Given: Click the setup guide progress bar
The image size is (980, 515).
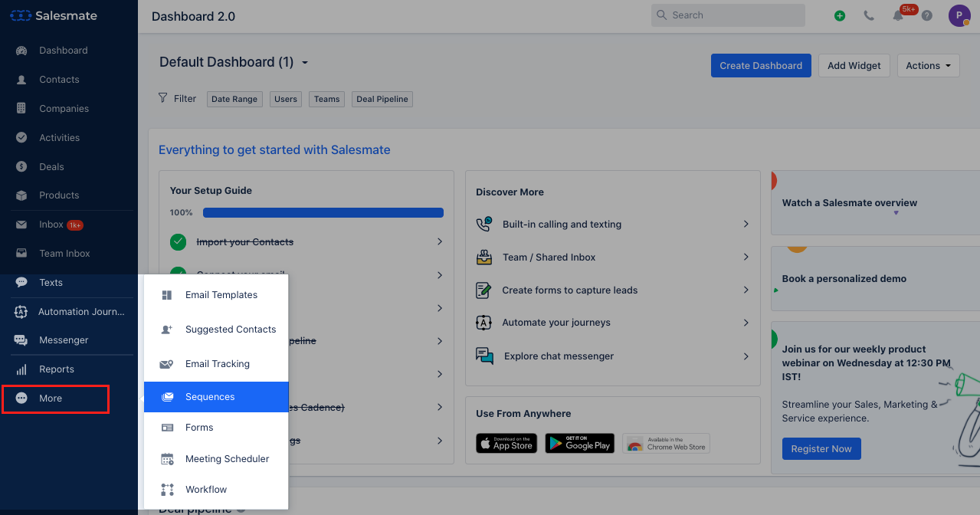Looking at the screenshot, I should (x=323, y=212).
